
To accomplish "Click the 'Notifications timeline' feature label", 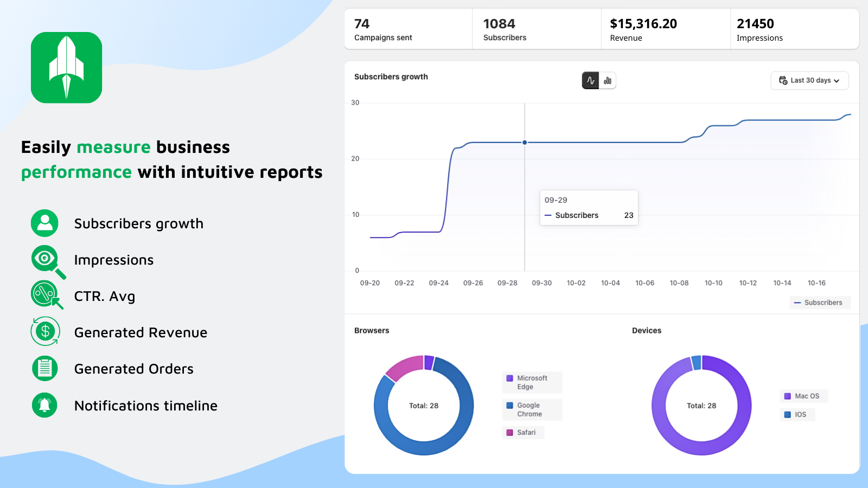I will coord(146,406).
